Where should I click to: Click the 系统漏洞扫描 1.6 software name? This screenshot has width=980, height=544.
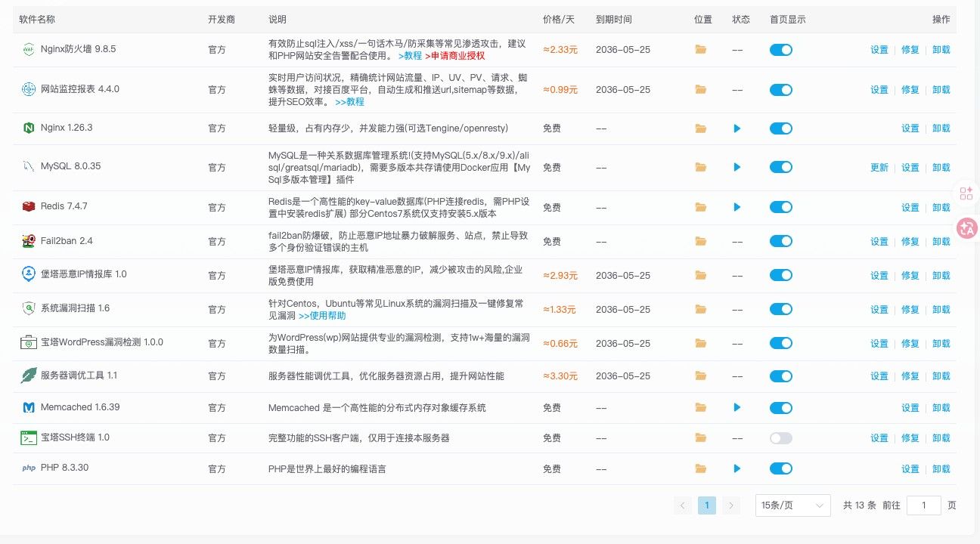click(75, 308)
